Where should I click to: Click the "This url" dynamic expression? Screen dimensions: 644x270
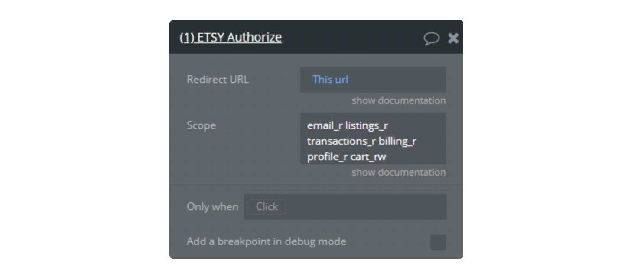pyautogui.click(x=330, y=80)
